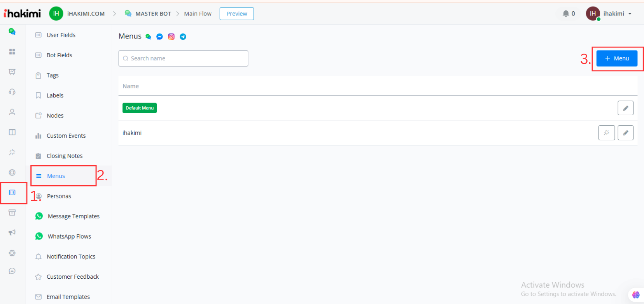Open the highlighted content fields icon in left rail

(x=12, y=192)
